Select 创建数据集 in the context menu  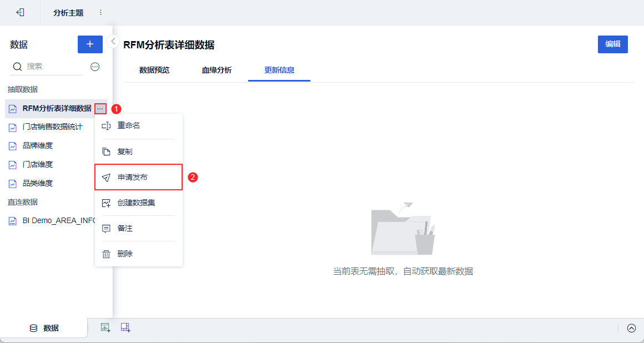tap(136, 203)
